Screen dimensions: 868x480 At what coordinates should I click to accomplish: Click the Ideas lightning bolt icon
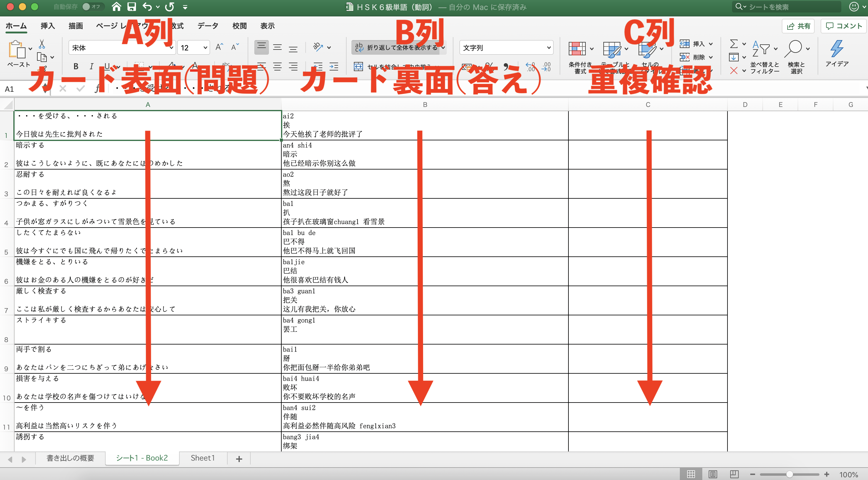(837, 49)
